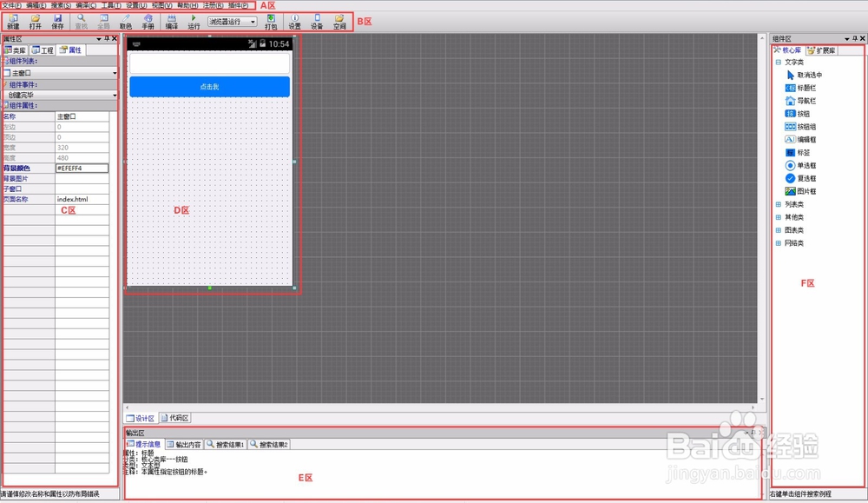Open the 文件(F) menu

tap(11, 5)
